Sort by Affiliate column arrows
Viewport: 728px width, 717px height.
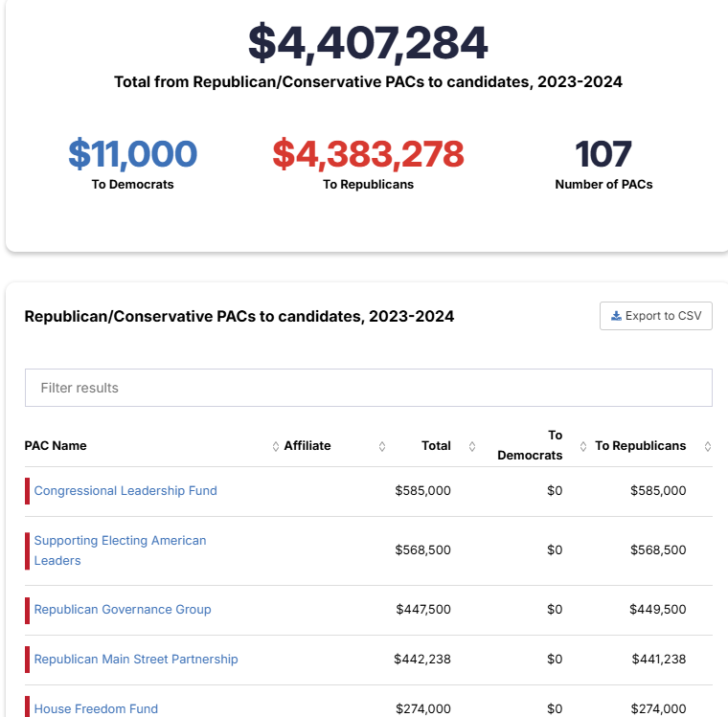click(382, 446)
